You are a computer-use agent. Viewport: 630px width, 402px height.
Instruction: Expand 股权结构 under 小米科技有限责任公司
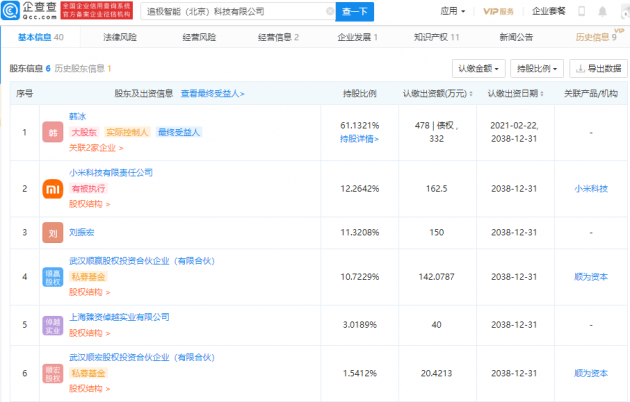coord(90,204)
